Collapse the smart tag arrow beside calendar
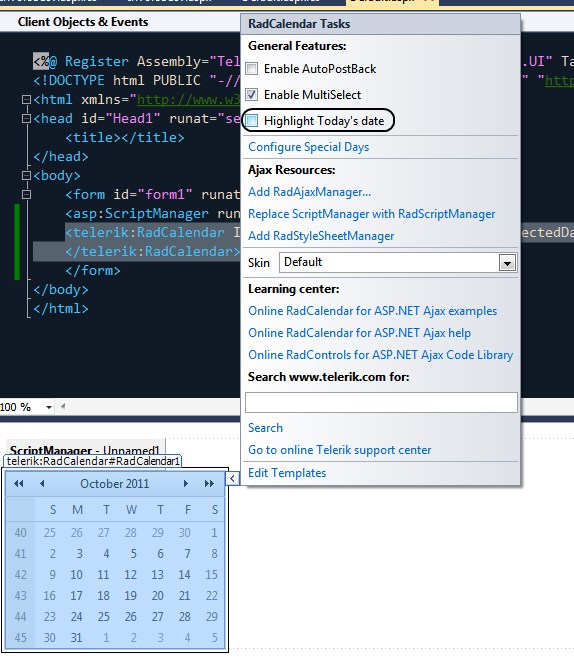This screenshot has height=667, width=574. tap(232, 479)
